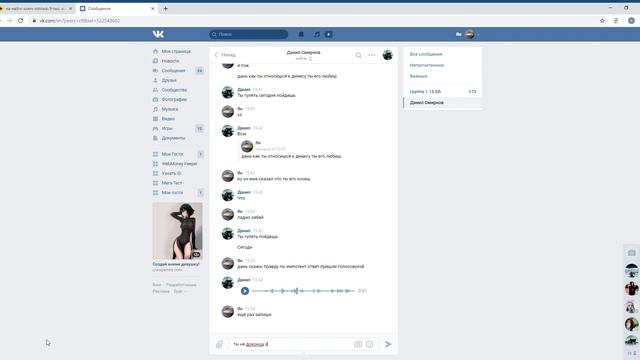Viewport: 640px width, 360px height.
Task: Click the VK logo in header
Action: (158, 34)
